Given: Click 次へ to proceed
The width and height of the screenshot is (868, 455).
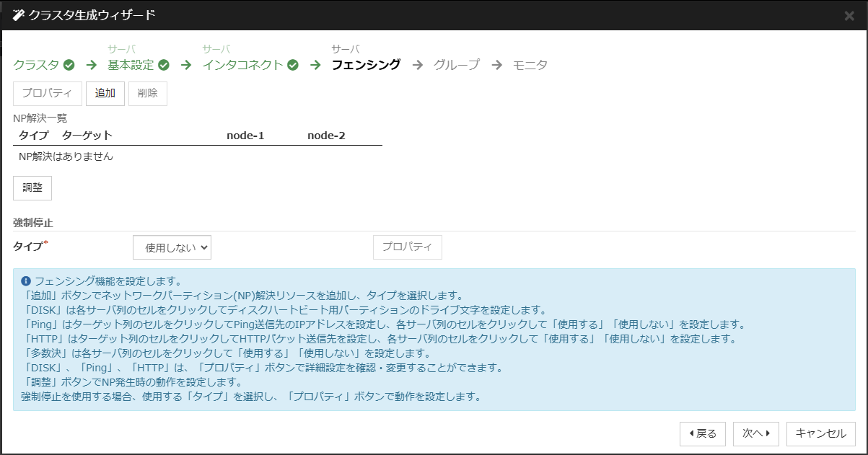Looking at the screenshot, I should 755,433.
